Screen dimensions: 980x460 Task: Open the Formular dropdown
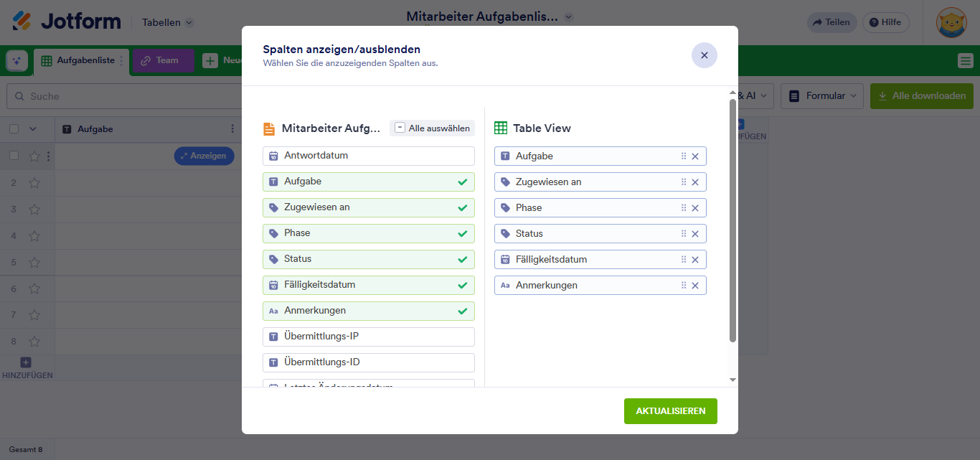[822, 95]
